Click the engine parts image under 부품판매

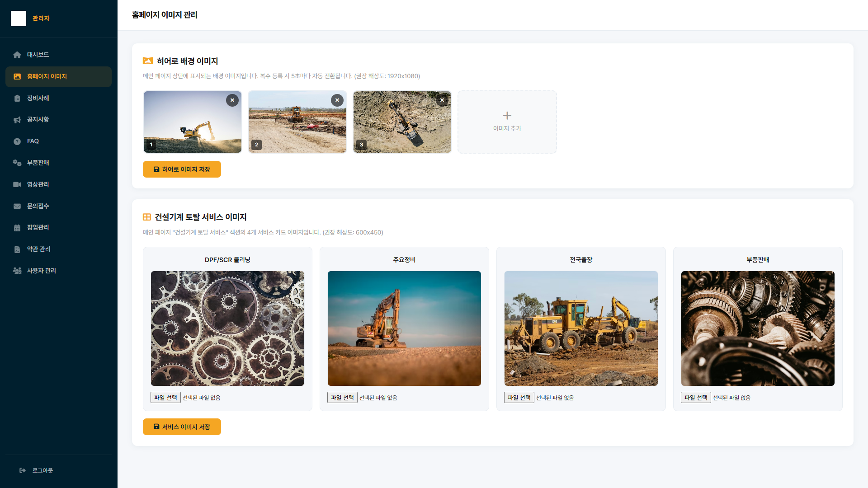click(x=758, y=328)
